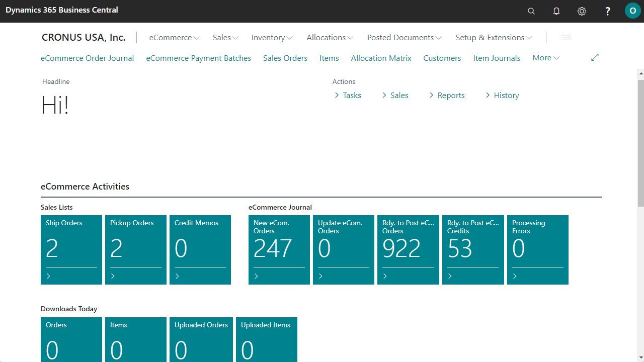Open the notifications bell
The width and height of the screenshot is (644, 362).
556,11
